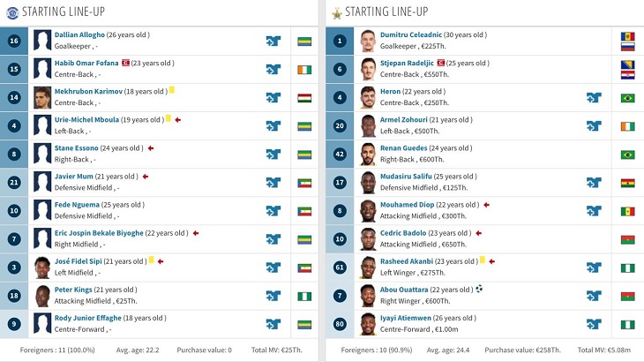The image size is (644, 362).
Task: Click José Fidel Sipi's portrait thumbnail
Action: [x=42, y=268]
